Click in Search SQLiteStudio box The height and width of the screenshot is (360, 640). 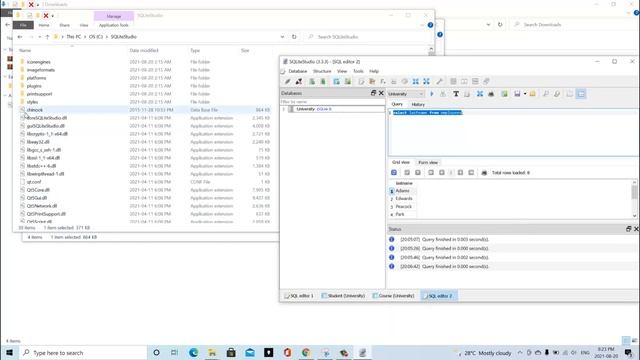coord(367,37)
